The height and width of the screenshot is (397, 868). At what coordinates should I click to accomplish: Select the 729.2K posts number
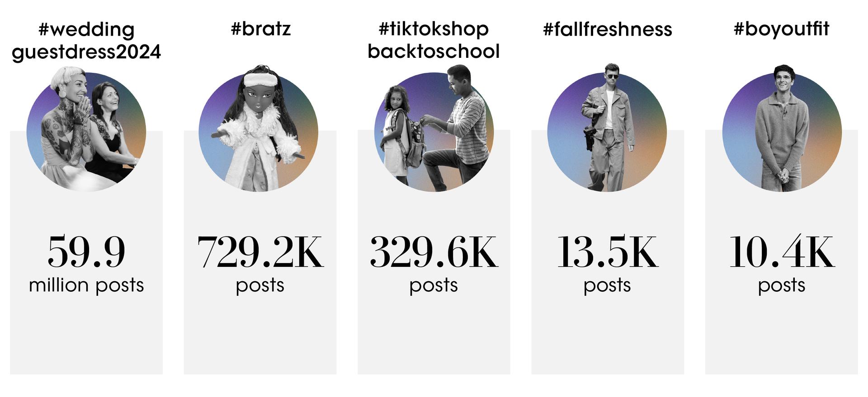(x=260, y=251)
